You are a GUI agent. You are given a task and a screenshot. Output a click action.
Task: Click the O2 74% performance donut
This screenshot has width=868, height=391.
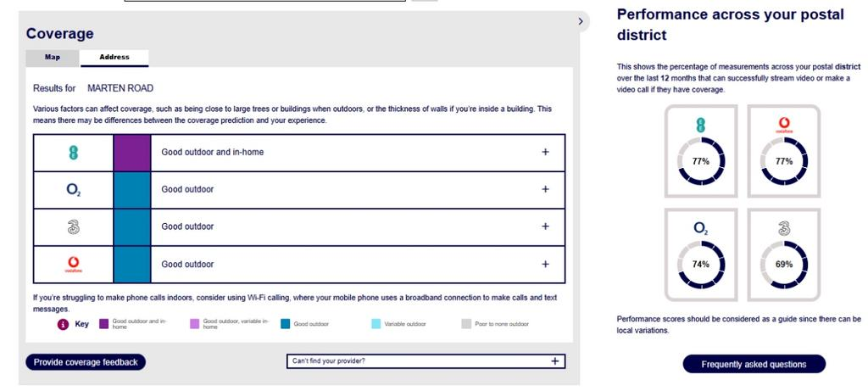700,264
